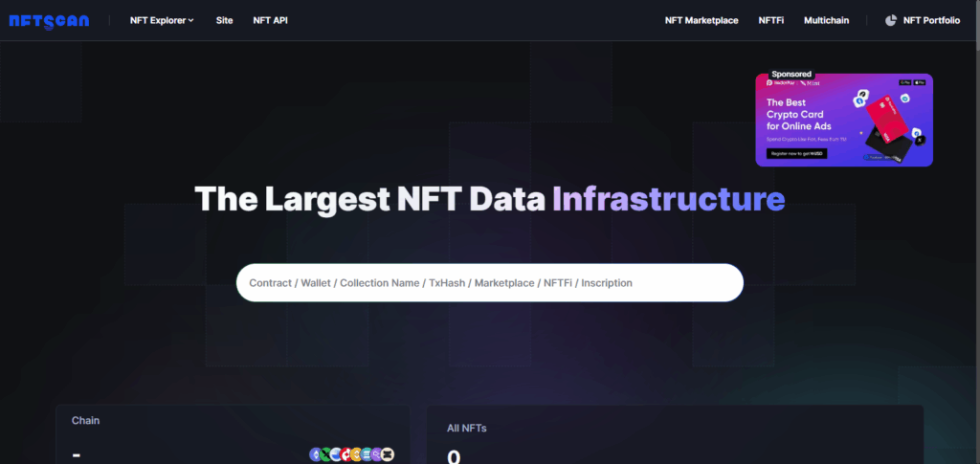Screen dimensions: 980x464
Task: Click the Sponsored label
Action: point(791,75)
